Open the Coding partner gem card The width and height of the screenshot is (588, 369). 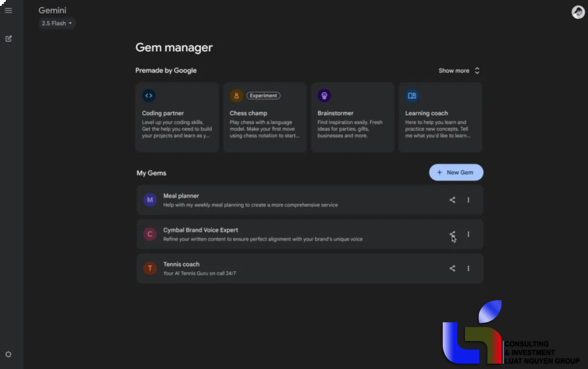click(177, 117)
